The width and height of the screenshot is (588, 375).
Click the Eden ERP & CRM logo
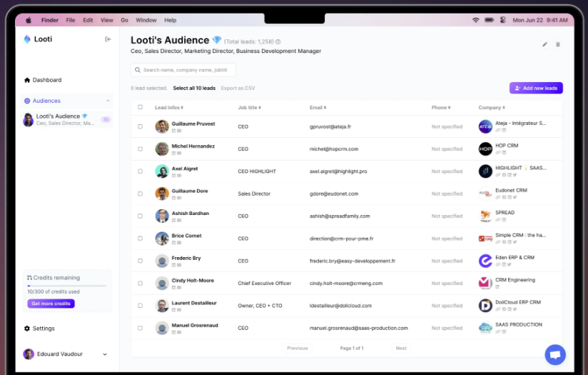(485, 261)
